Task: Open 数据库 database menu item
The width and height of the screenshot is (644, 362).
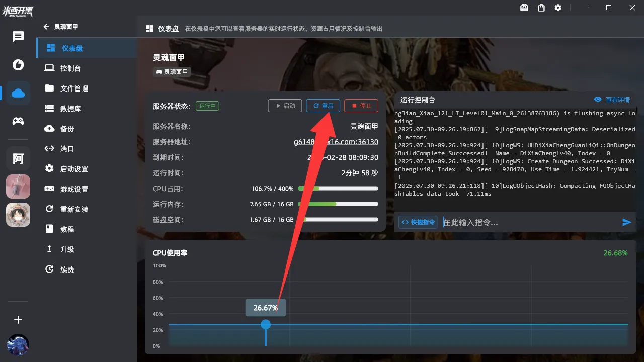Action: 87,109
